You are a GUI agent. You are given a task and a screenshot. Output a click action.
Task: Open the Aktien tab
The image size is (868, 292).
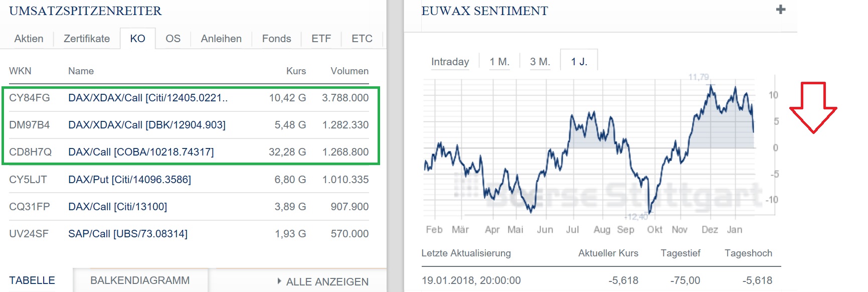pyautogui.click(x=29, y=38)
